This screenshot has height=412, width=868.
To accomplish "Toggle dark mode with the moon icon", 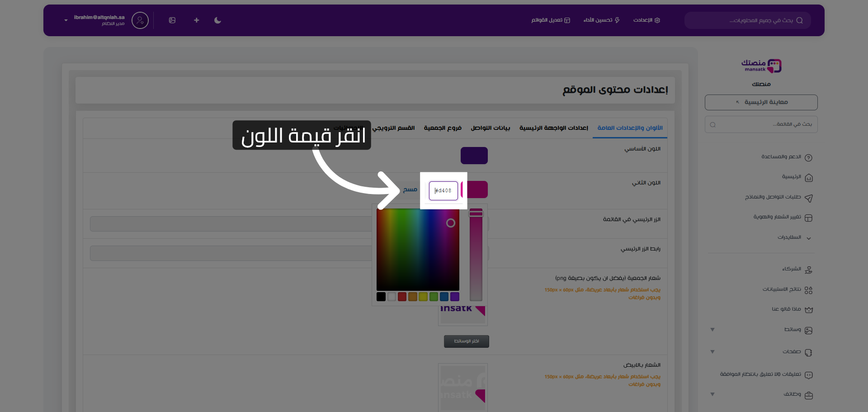I will click(217, 20).
